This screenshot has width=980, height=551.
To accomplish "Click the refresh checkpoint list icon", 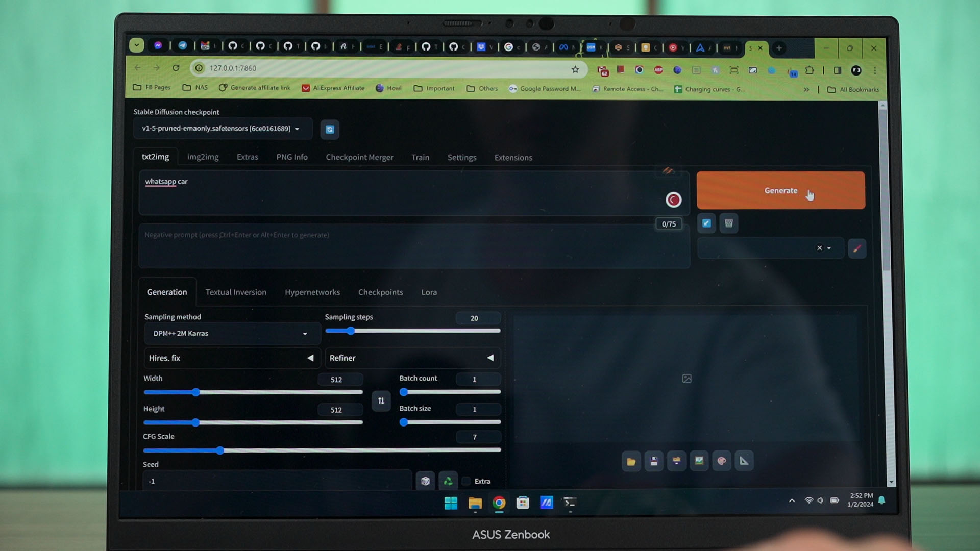I will (x=330, y=130).
